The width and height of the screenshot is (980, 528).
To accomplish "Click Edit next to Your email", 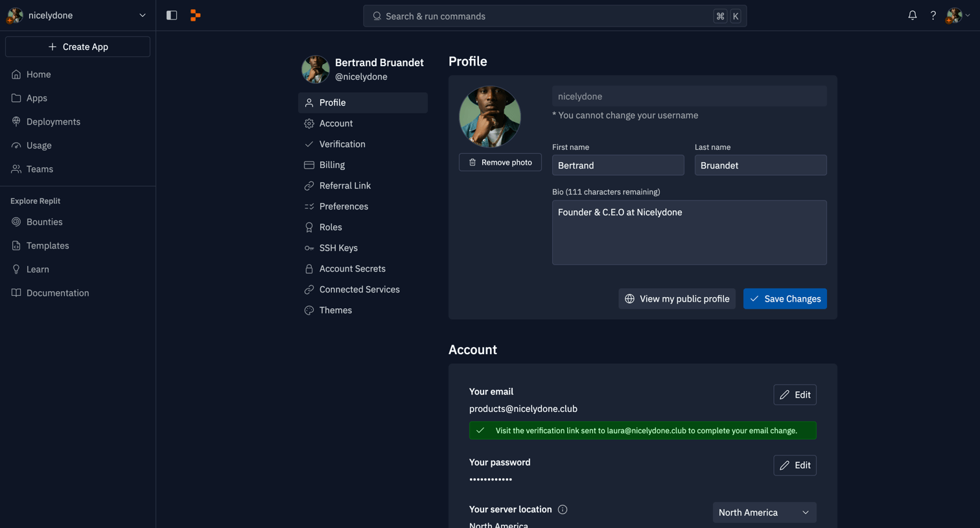I will click(795, 395).
